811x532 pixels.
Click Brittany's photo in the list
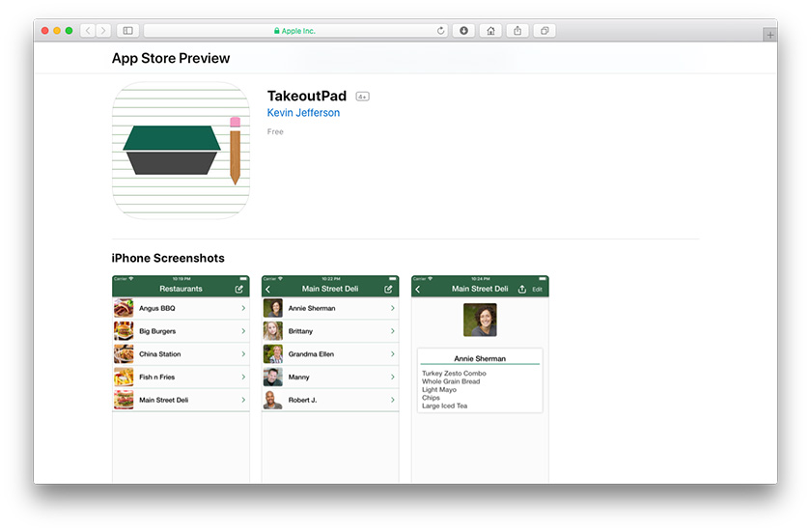click(x=273, y=331)
